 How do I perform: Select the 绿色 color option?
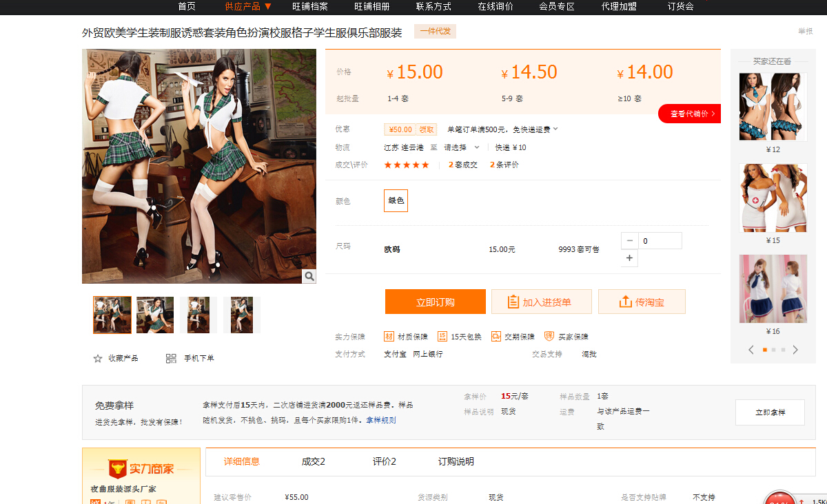pos(396,200)
